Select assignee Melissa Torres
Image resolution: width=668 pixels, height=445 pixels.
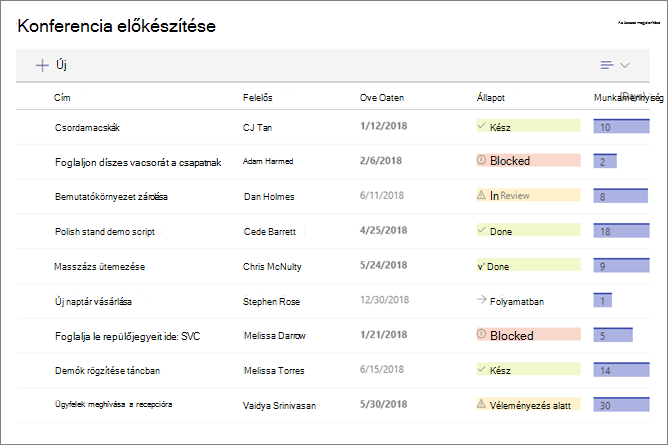(274, 370)
